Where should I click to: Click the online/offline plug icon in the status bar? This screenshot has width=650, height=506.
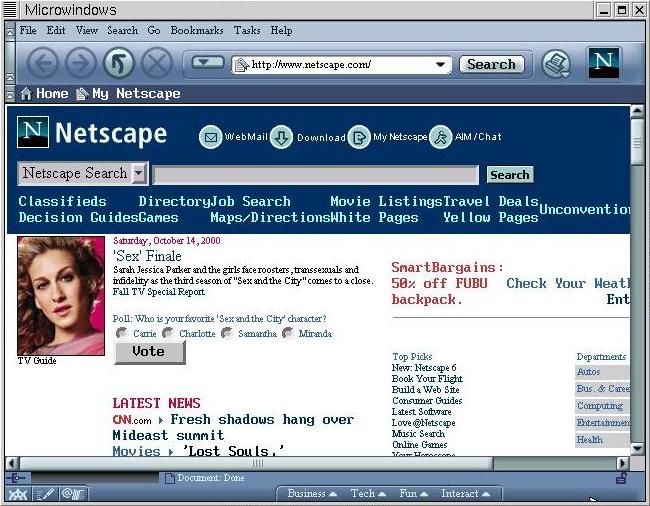click(16, 478)
